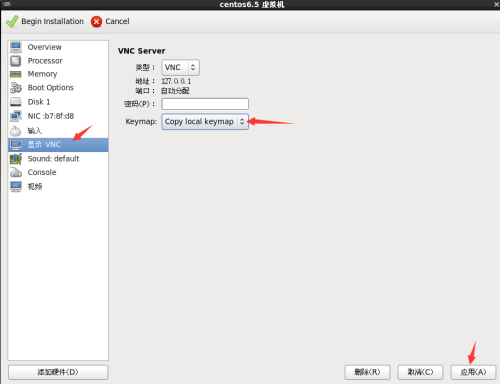Click the 自动分配 port value

pos(175,91)
